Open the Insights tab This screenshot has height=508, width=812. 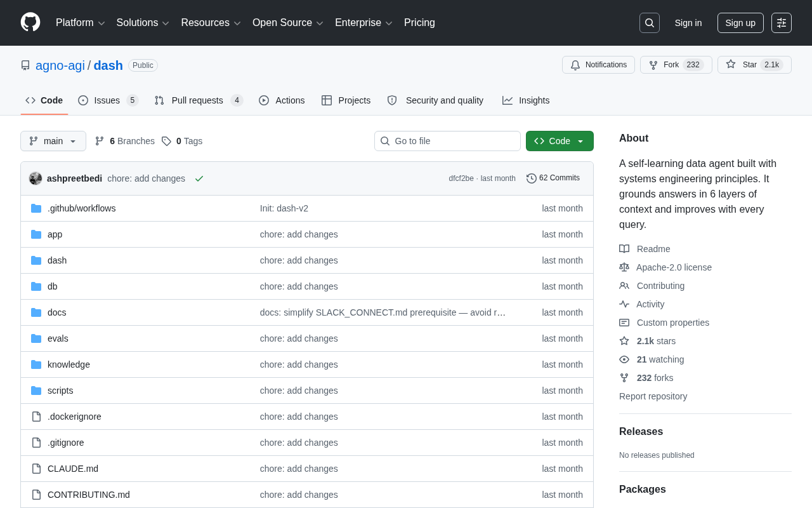point(526,100)
